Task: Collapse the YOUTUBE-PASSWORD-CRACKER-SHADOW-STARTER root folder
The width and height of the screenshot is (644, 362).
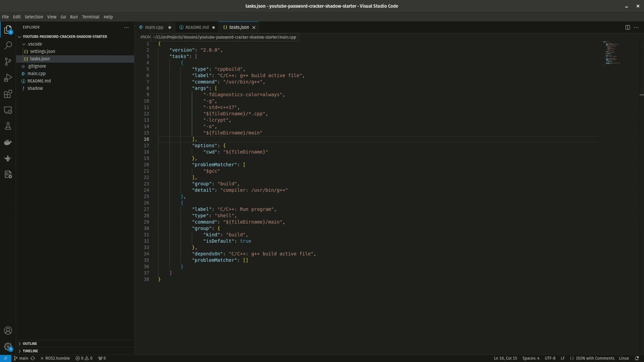Action: pyautogui.click(x=65, y=37)
